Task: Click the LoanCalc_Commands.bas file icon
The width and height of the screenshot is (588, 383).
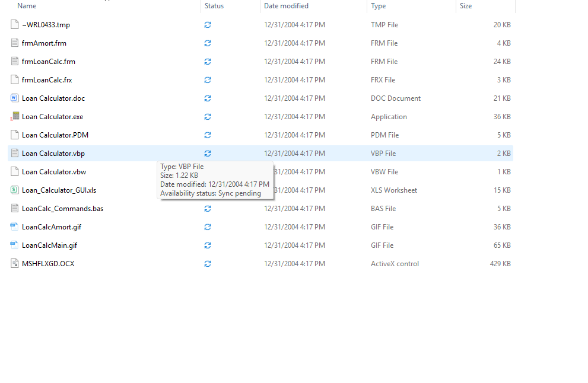Action: pyautogui.click(x=15, y=209)
